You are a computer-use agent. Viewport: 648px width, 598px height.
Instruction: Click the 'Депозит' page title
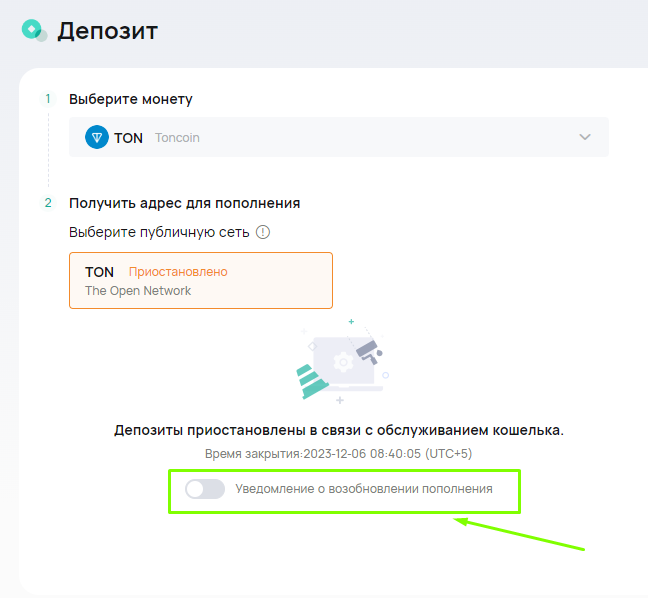coord(107,31)
